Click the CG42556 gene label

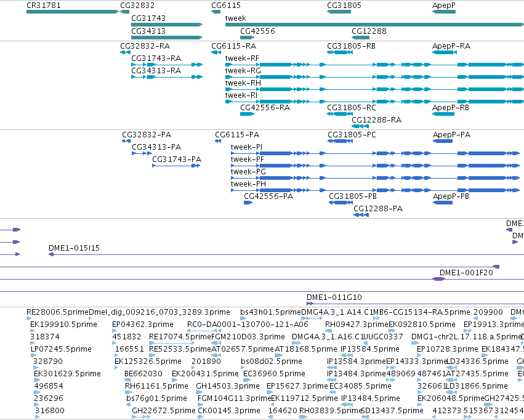(257, 31)
